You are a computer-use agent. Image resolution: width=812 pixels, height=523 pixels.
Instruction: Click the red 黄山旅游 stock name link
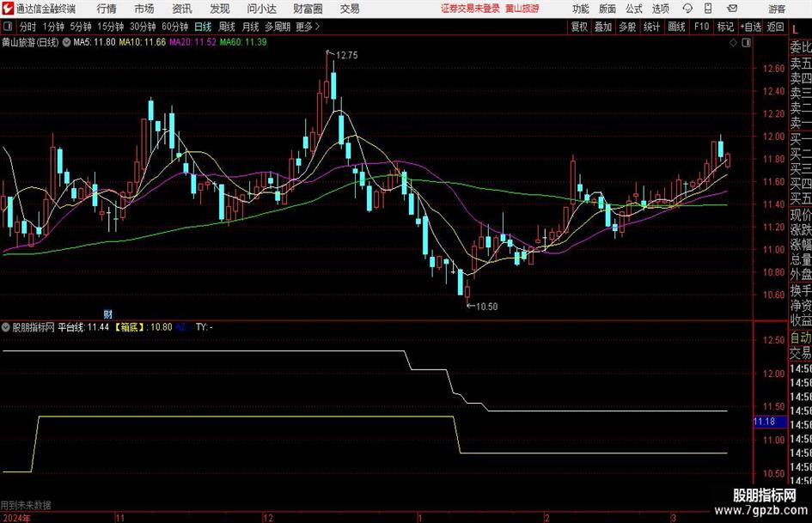(x=522, y=9)
